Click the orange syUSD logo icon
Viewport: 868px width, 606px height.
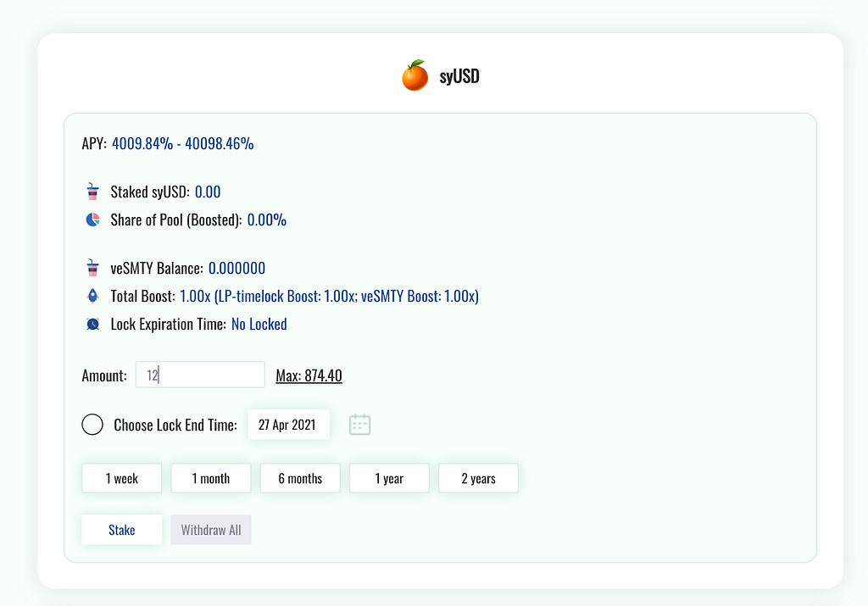point(415,75)
